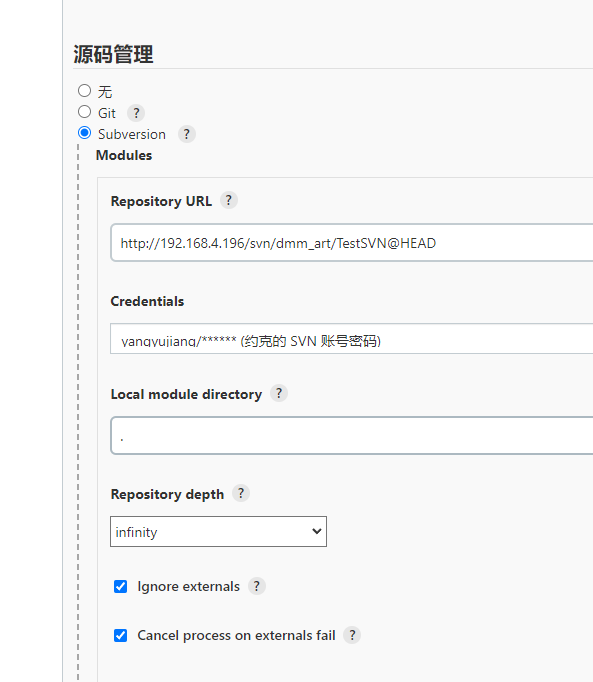
Task: Open help icon next to Subversion
Action: (187, 134)
